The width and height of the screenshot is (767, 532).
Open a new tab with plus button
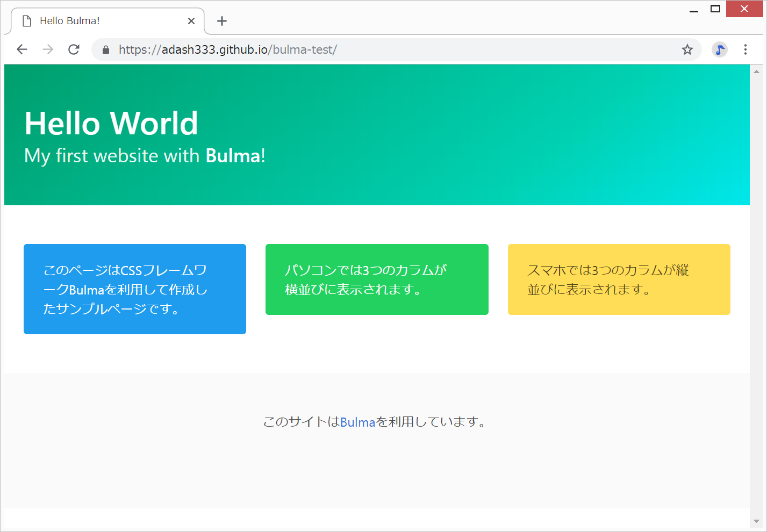click(x=221, y=21)
